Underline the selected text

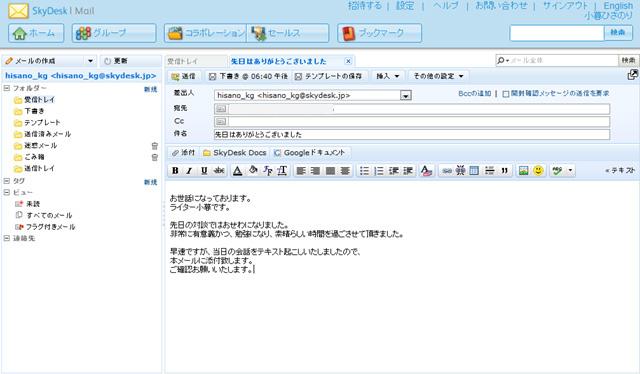click(204, 171)
